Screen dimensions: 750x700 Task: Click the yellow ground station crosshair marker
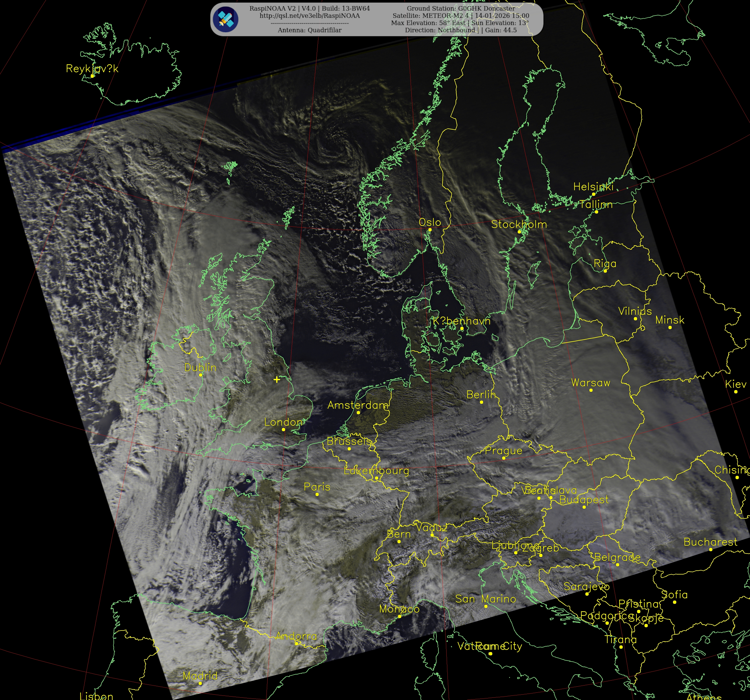(277, 379)
